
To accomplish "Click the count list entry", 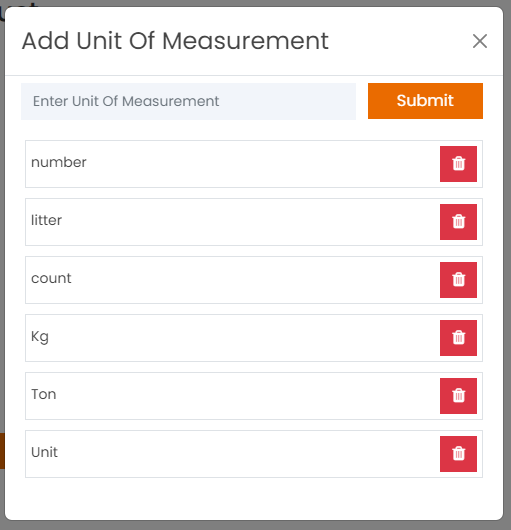I will pyautogui.click(x=254, y=280).
